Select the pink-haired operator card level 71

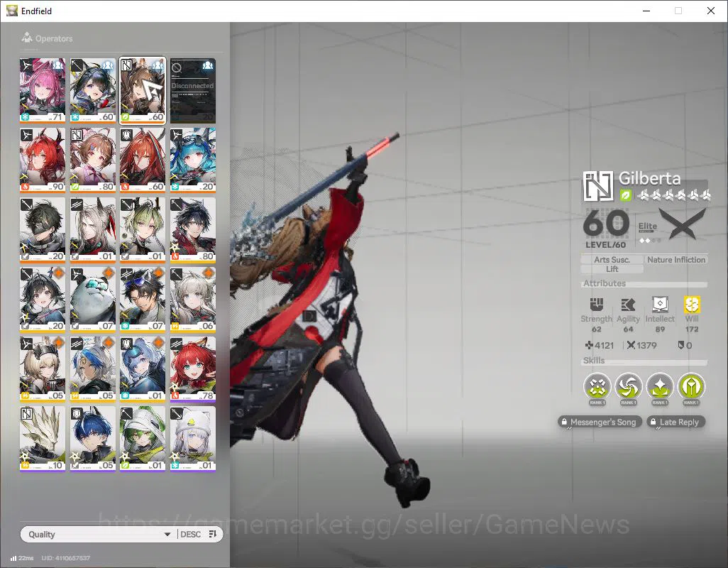[x=43, y=90]
